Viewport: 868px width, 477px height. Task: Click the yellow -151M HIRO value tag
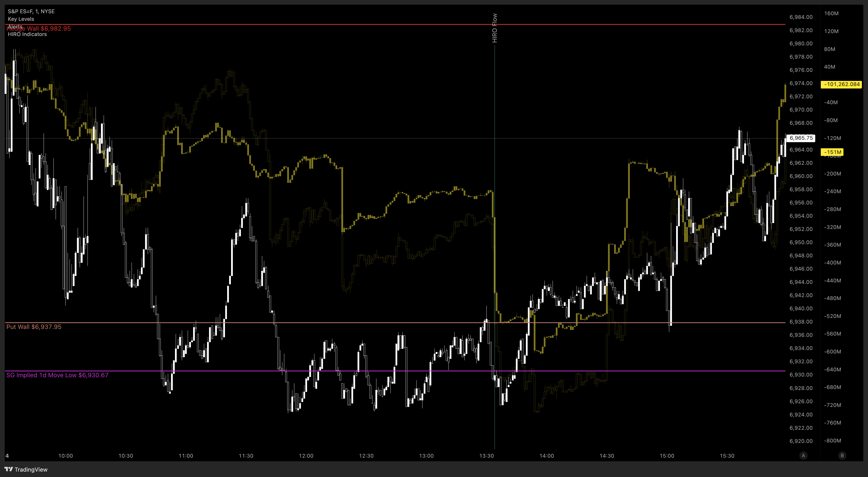(832, 152)
